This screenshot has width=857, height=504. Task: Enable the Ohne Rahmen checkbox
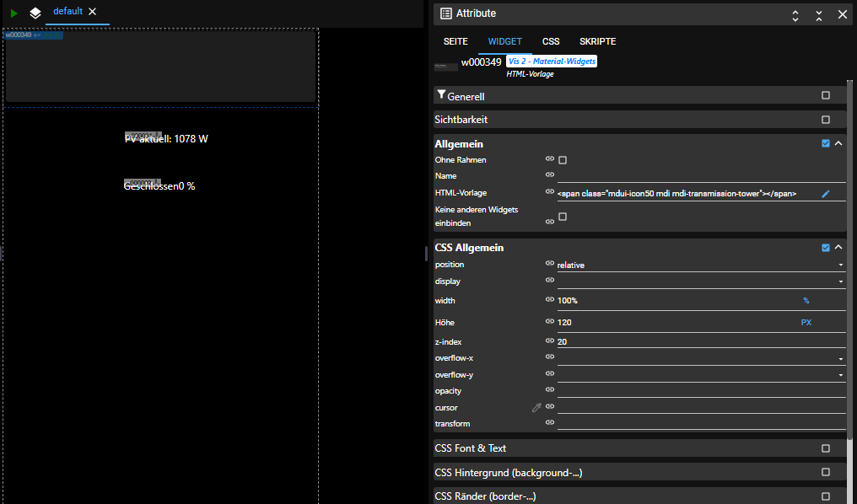(x=563, y=160)
